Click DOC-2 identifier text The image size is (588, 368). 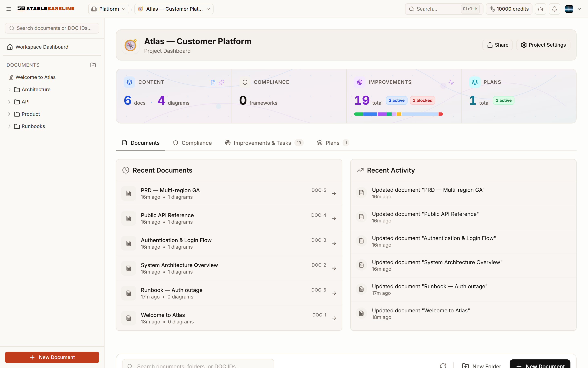319,265
